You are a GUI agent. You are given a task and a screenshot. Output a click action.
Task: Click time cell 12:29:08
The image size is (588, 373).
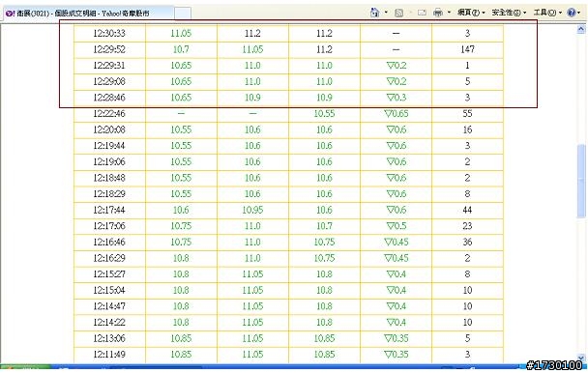[x=109, y=82]
